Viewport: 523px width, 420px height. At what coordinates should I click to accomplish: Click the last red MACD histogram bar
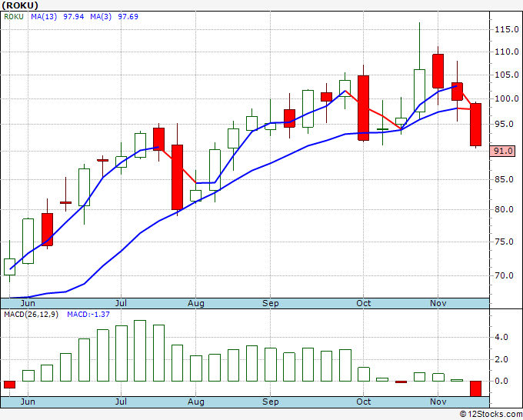475,388
